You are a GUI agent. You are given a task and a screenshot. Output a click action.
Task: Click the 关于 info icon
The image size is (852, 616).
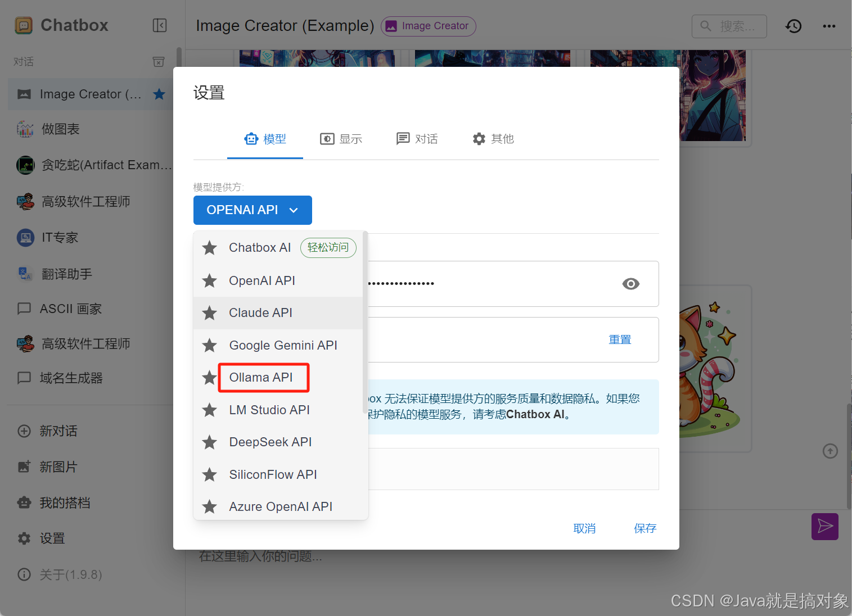coord(24,574)
